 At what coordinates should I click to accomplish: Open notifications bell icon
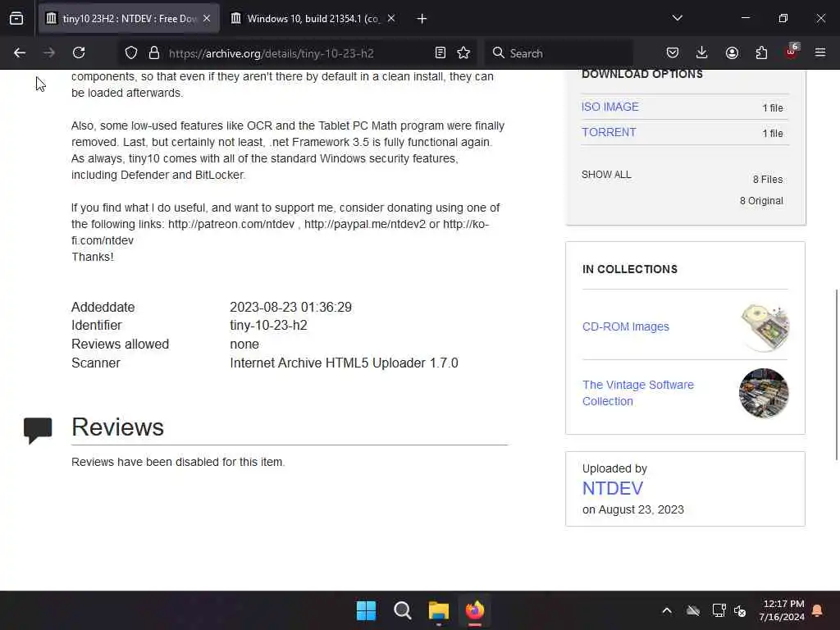[x=818, y=610]
